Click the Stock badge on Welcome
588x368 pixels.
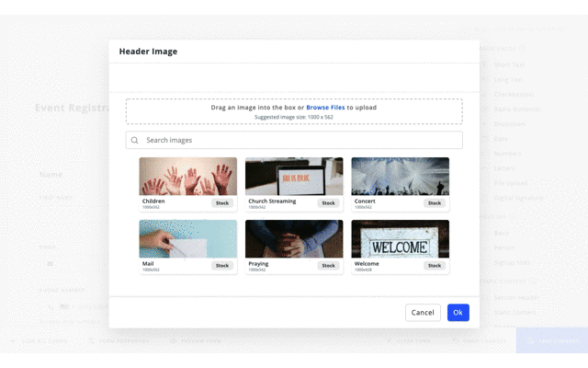pos(435,266)
